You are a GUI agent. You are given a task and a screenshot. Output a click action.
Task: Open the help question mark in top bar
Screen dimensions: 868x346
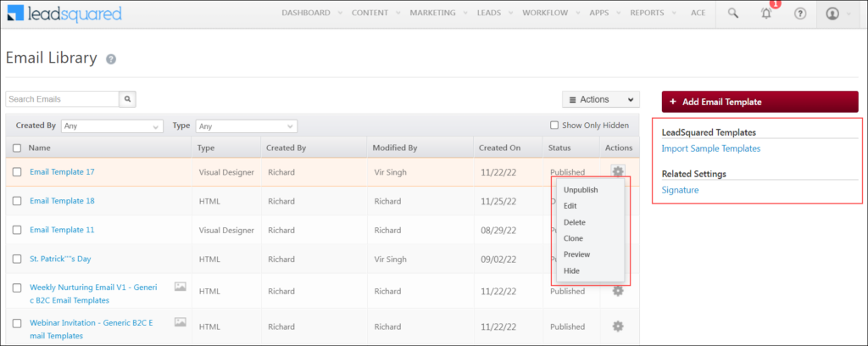point(800,14)
